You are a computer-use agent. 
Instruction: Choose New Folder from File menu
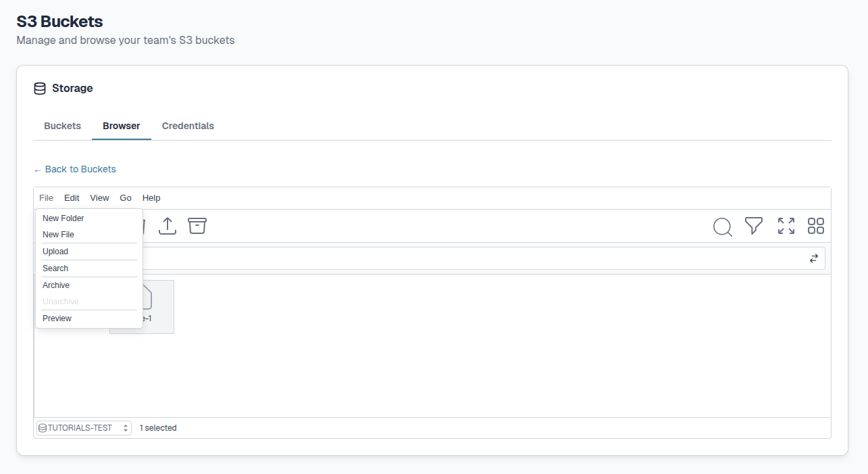point(63,218)
